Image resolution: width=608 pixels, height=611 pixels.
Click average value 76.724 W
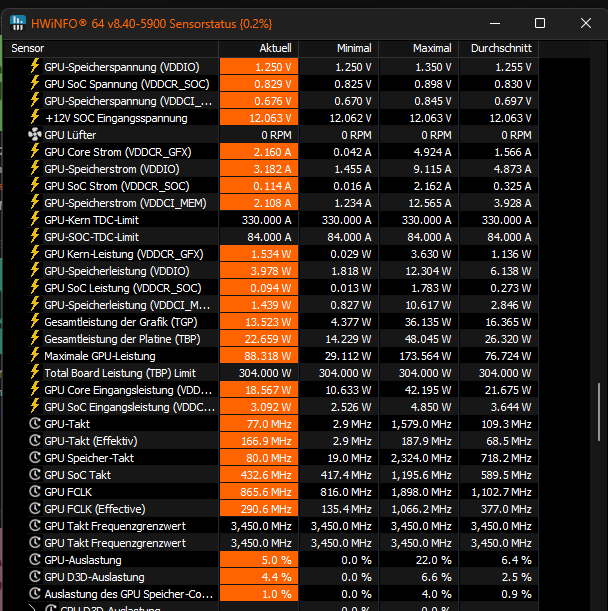508,356
